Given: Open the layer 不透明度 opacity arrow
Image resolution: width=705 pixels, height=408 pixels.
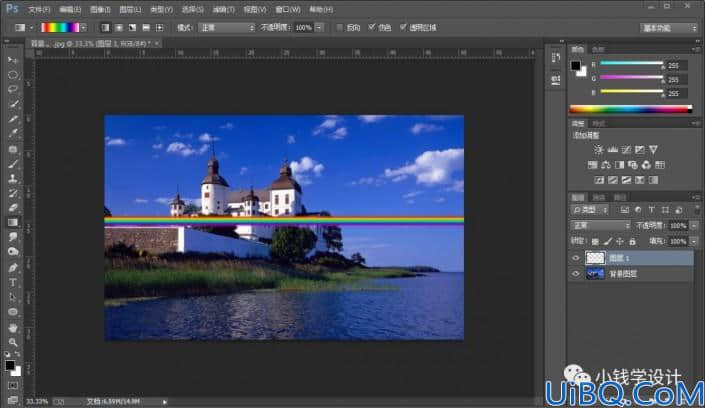Looking at the screenshot, I should 694,225.
